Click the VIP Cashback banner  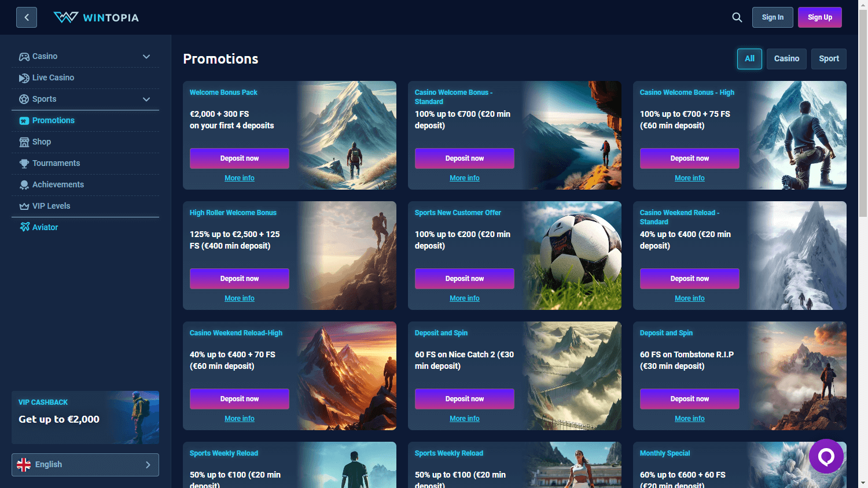pyautogui.click(x=85, y=417)
